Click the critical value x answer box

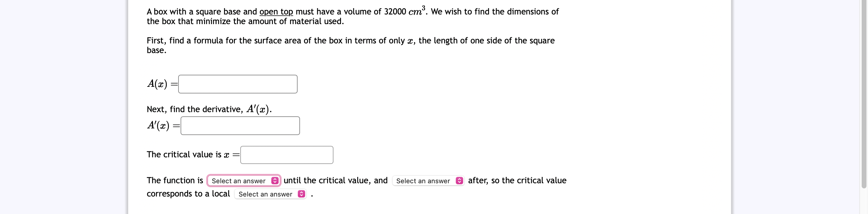point(286,155)
